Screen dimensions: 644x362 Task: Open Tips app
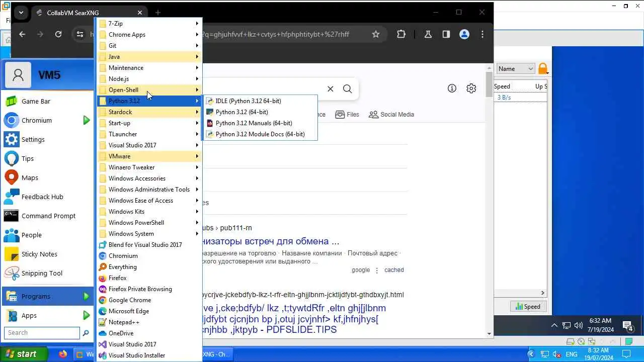[47, 158]
